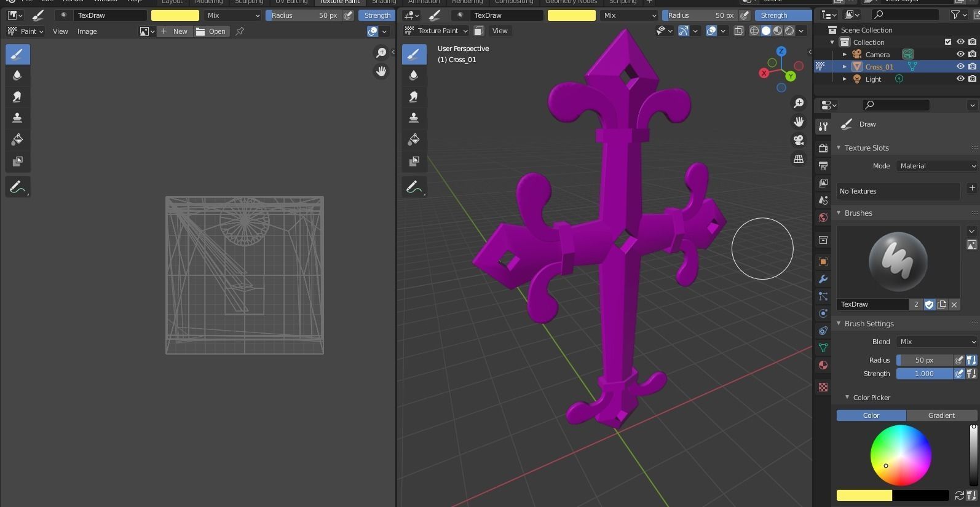Open the Active Tool properties tab

[823, 126]
